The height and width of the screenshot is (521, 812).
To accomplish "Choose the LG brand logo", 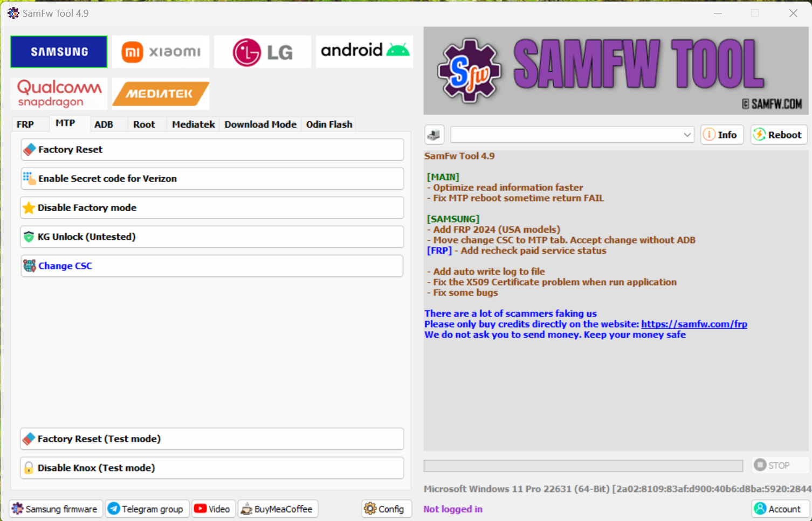I will tap(263, 52).
